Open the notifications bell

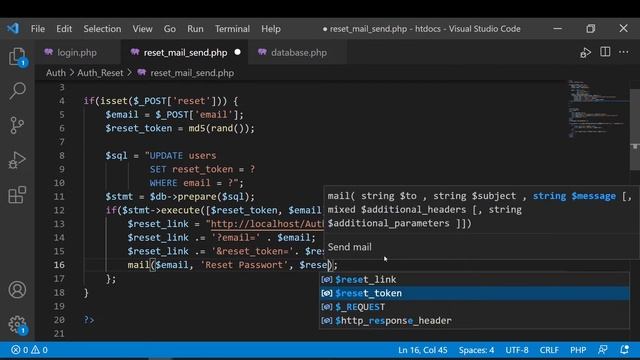tap(624, 350)
